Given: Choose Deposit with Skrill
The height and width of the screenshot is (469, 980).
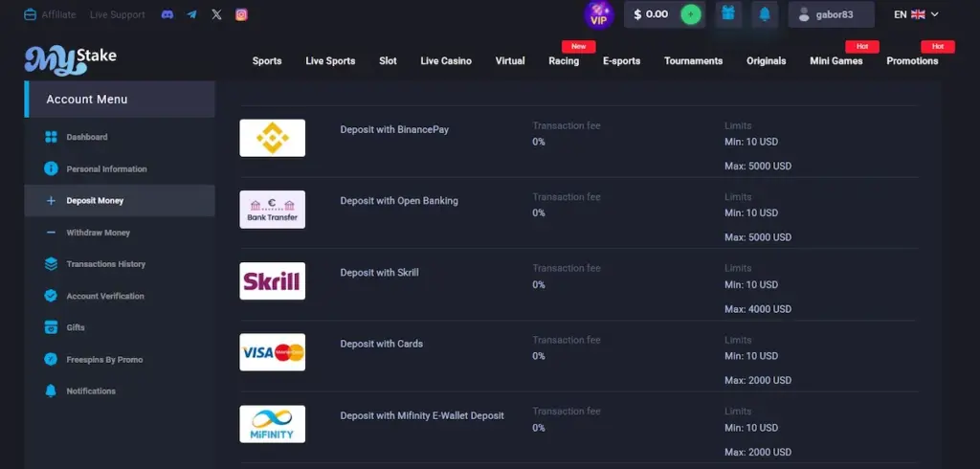Looking at the screenshot, I should coord(379,273).
